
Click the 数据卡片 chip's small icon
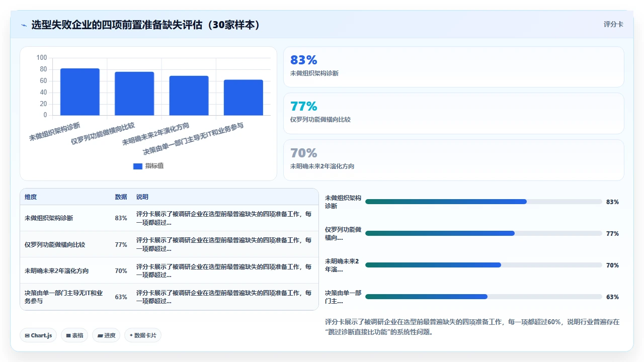coord(131,335)
